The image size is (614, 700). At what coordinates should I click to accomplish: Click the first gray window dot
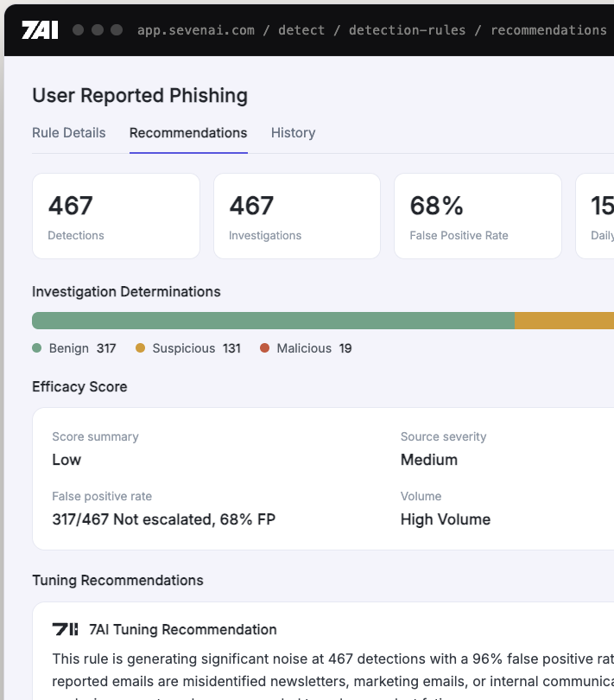point(78,30)
